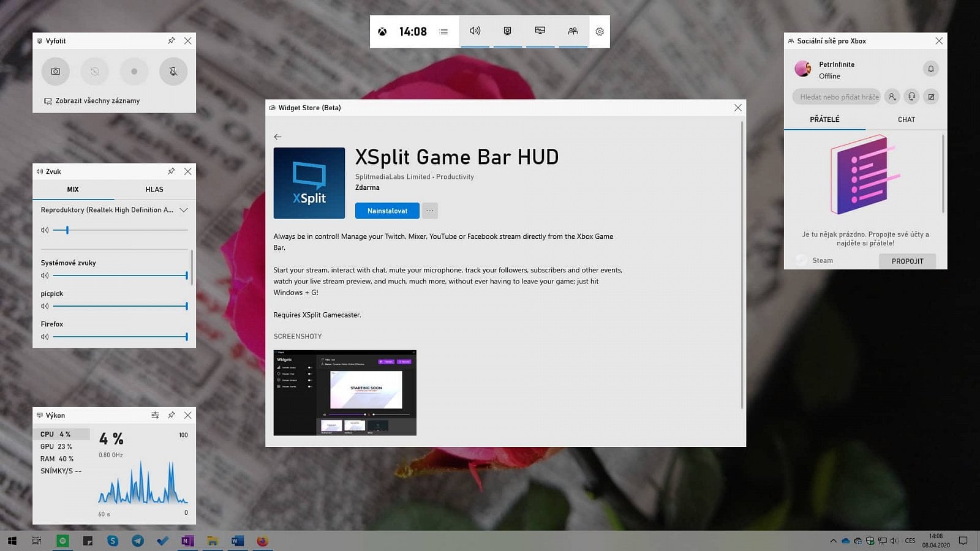Toggle the Xbox Social widget from Game Bar
Screen dimensions: 980x551
[573, 31]
